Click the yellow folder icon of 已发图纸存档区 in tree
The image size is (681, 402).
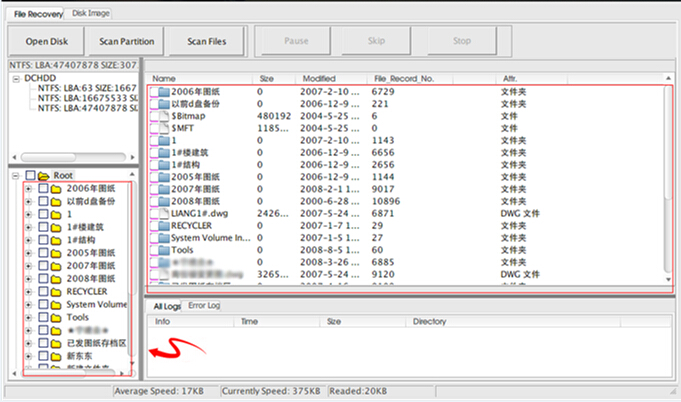56,343
